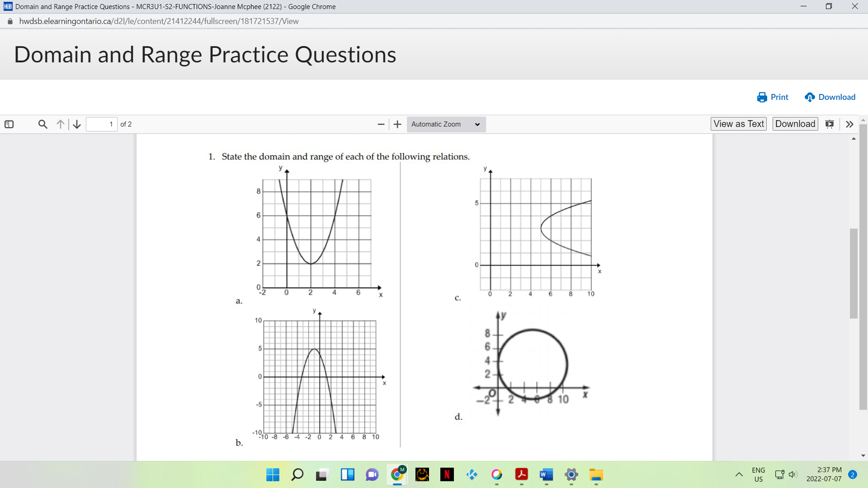Switch to the Domain and Range browser tab
The width and height of the screenshot is (868, 488).
pos(172,6)
